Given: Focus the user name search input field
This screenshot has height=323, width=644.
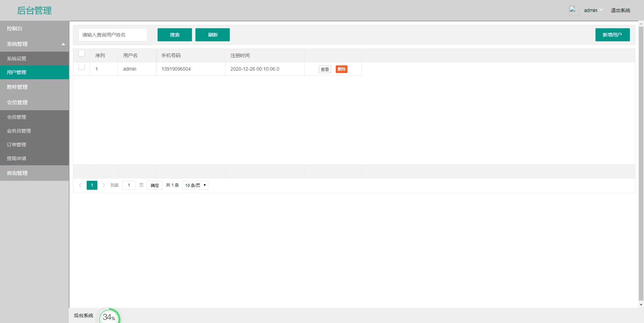Looking at the screenshot, I should 112,35.
